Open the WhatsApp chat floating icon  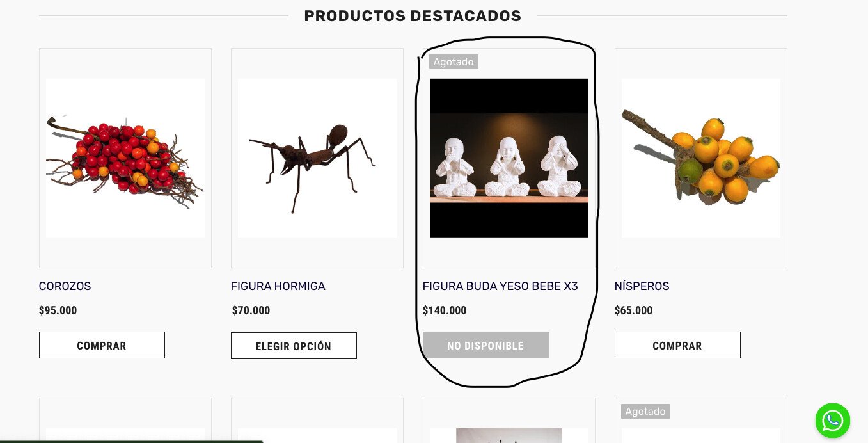tap(832, 421)
